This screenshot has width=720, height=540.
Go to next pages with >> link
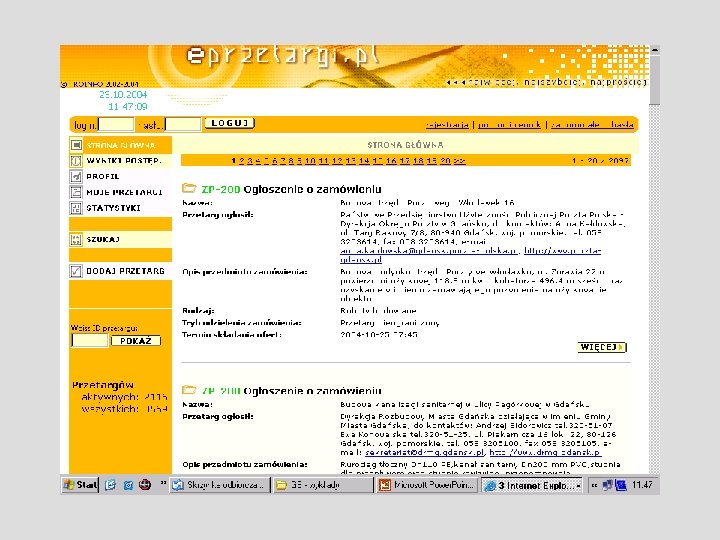point(460,161)
